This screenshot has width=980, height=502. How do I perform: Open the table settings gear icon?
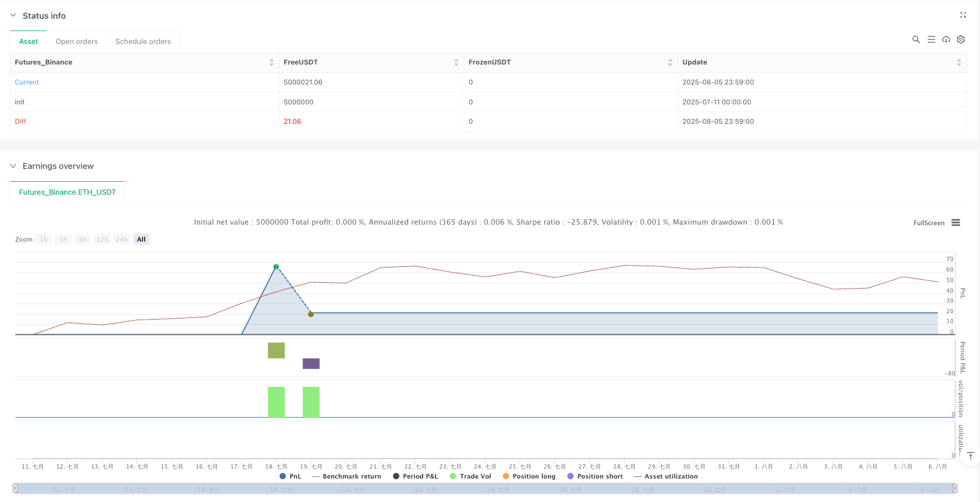pyautogui.click(x=961, y=39)
